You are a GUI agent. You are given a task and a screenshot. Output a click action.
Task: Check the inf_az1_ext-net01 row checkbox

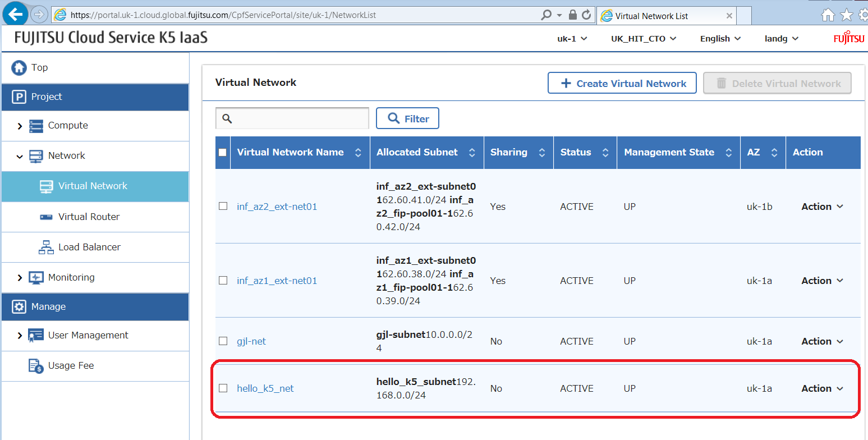click(223, 280)
